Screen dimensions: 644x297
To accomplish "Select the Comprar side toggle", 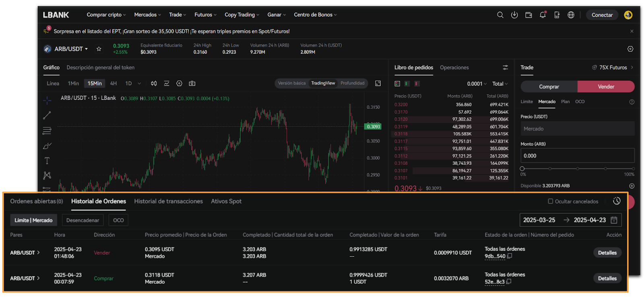I will 549,87.
